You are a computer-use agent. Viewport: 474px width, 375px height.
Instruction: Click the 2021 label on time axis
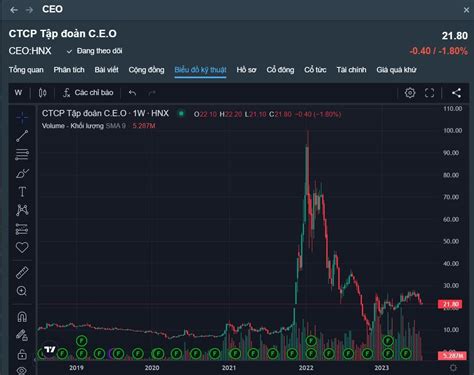pyautogui.click(x=229, y=368)
